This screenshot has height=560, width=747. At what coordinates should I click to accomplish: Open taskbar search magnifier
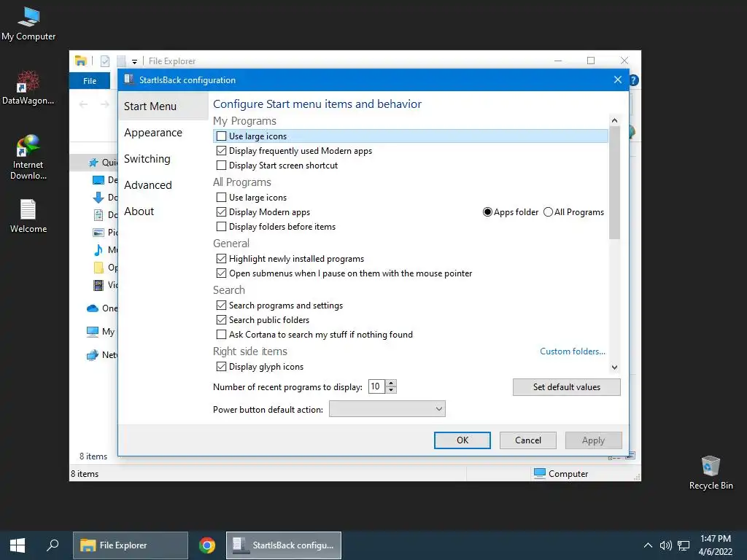(53, 545)
